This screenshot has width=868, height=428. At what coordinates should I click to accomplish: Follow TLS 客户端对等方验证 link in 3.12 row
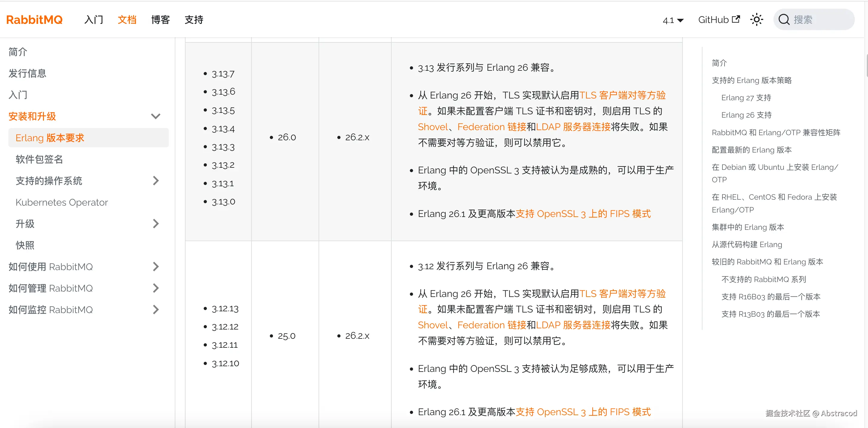622,293
